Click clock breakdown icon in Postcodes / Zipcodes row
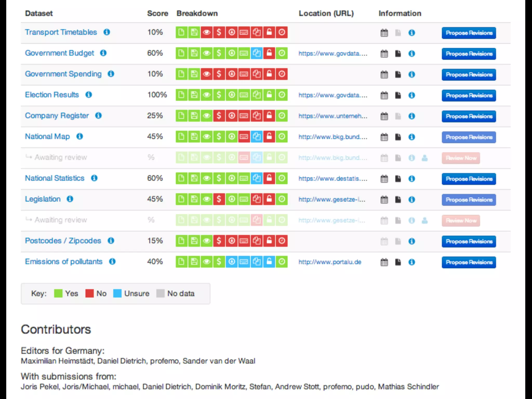Viewport: 532px width, 399px height. pos(282,241)
